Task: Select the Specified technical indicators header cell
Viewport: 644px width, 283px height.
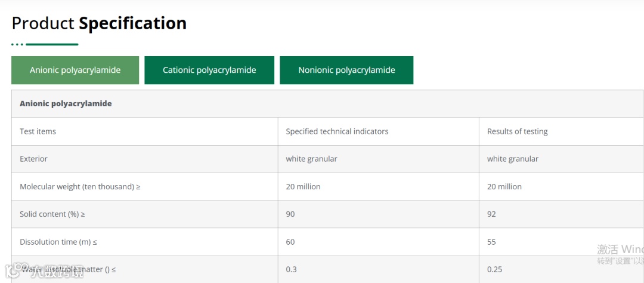Action: (x=337, y=131)
